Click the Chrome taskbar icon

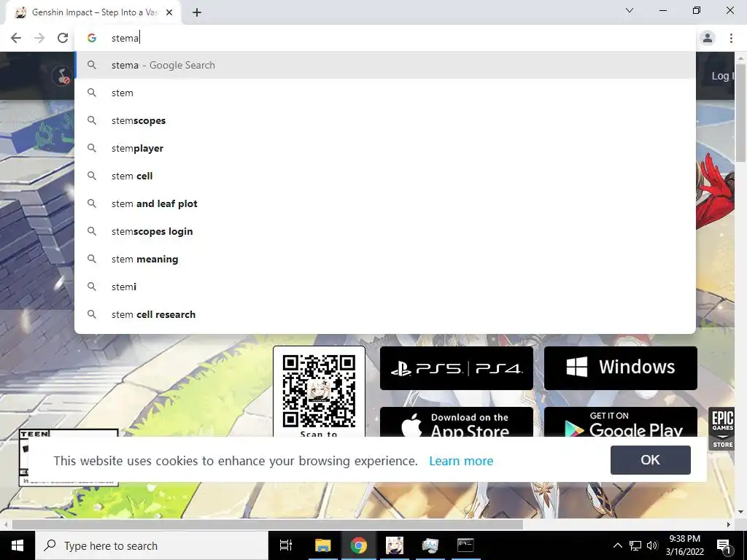[359, 545]
